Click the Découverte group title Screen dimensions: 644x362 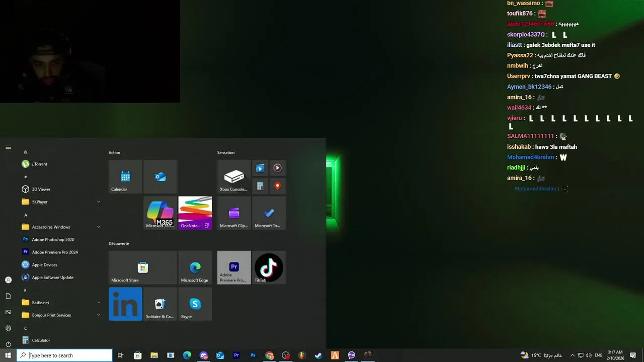119,243
